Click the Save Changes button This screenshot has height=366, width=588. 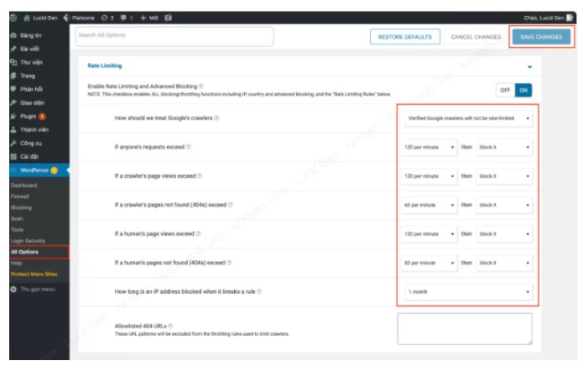(541, 37)
